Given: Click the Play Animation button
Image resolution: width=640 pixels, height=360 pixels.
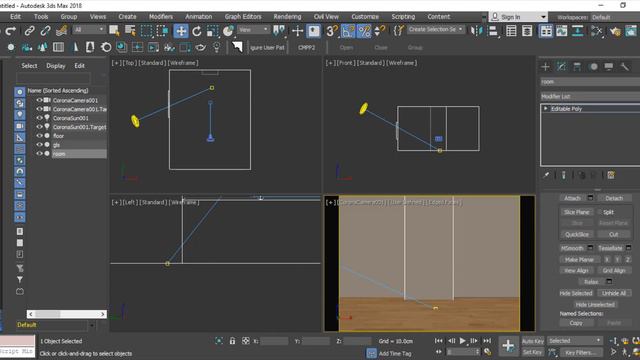Looking at the screenshot, I should [462, 340].
